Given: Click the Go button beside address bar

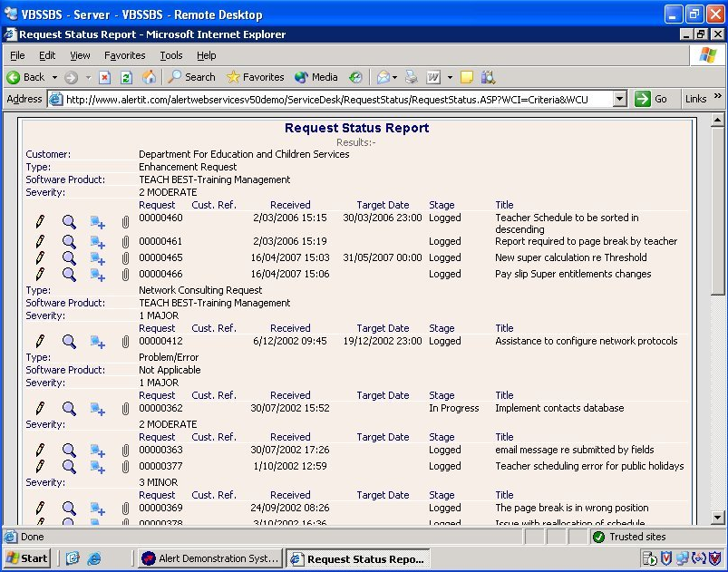Looking at the screenshot, I should pos(653,99).
